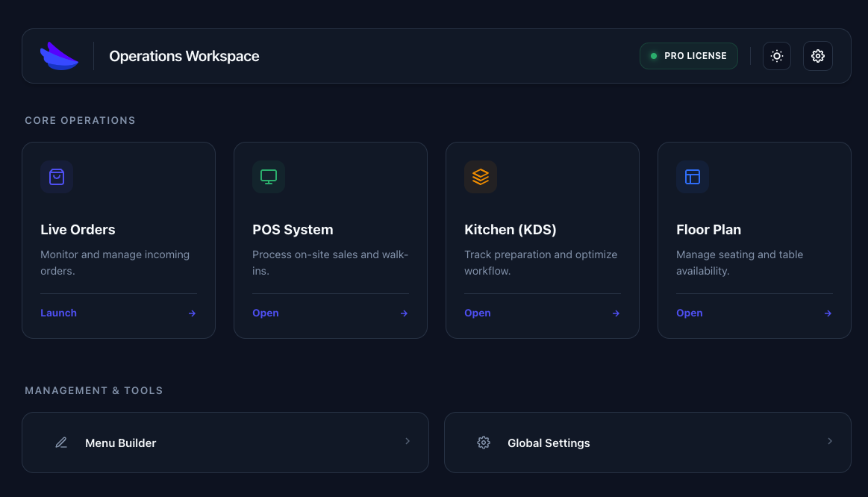Open the POS System

point(265,313)
